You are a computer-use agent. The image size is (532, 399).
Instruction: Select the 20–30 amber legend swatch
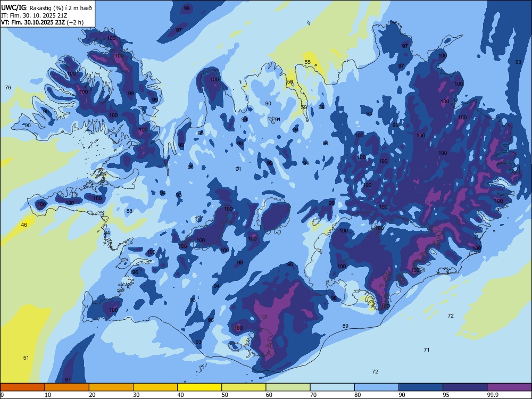(111, 387)
